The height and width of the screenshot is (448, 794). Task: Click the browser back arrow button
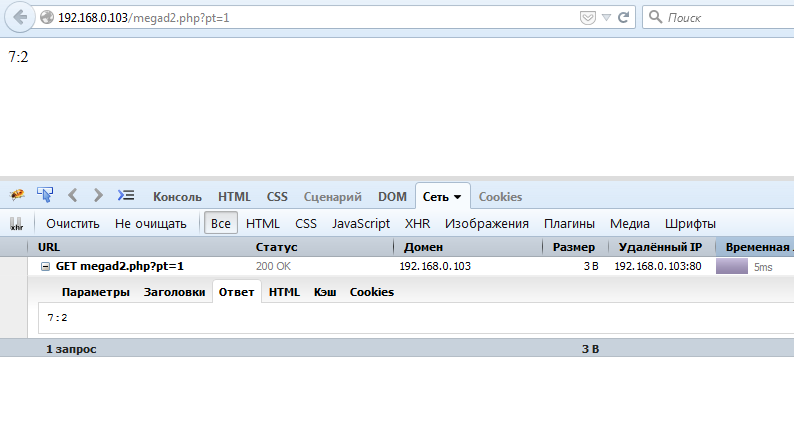point(20,18)
